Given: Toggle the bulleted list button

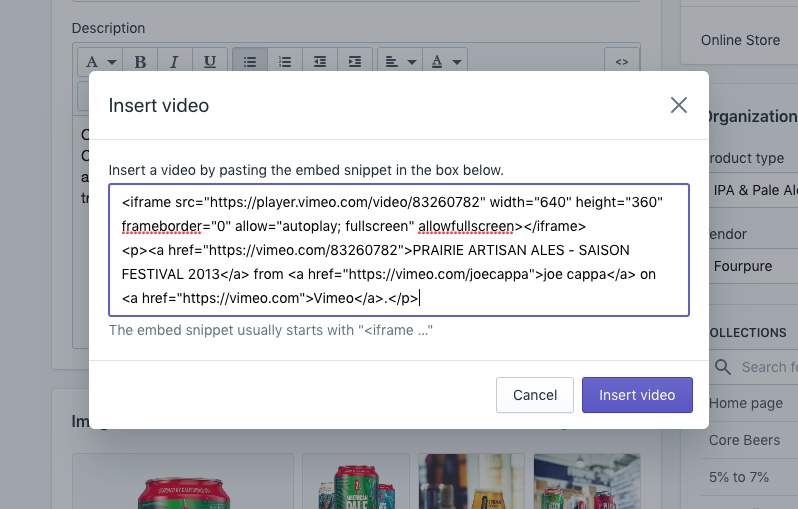Looking at the screenshot, I should pos(250,62).
